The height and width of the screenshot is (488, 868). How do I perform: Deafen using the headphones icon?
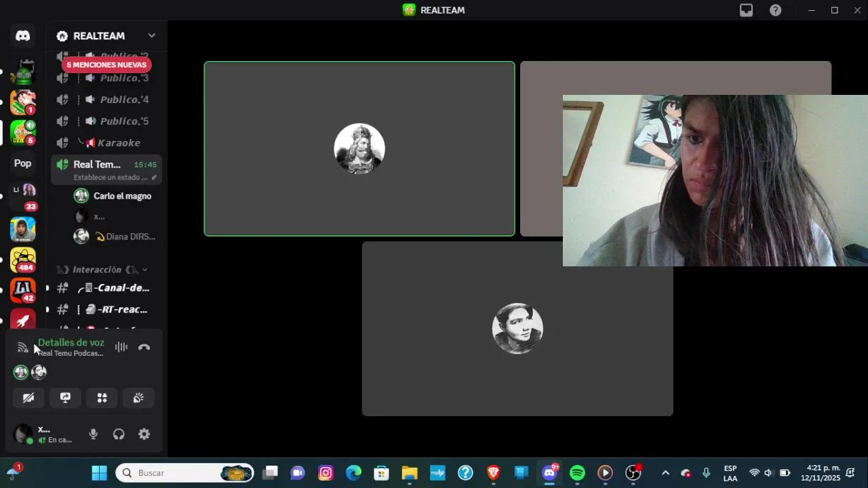click(119, 434)
